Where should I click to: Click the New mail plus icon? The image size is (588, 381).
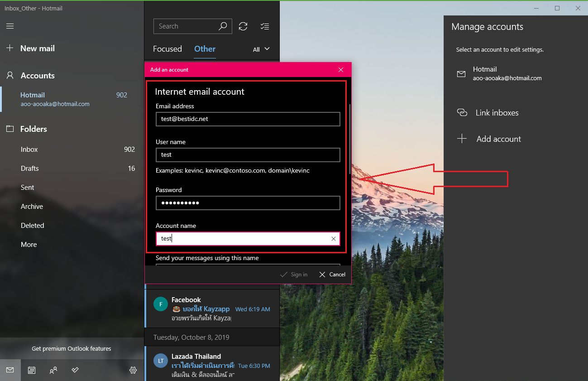10,48
